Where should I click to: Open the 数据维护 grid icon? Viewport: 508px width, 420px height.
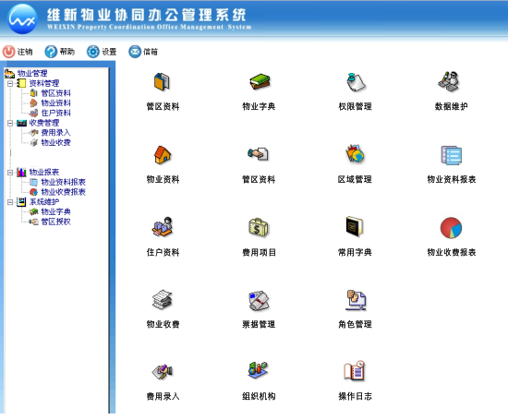coord(449,81)
